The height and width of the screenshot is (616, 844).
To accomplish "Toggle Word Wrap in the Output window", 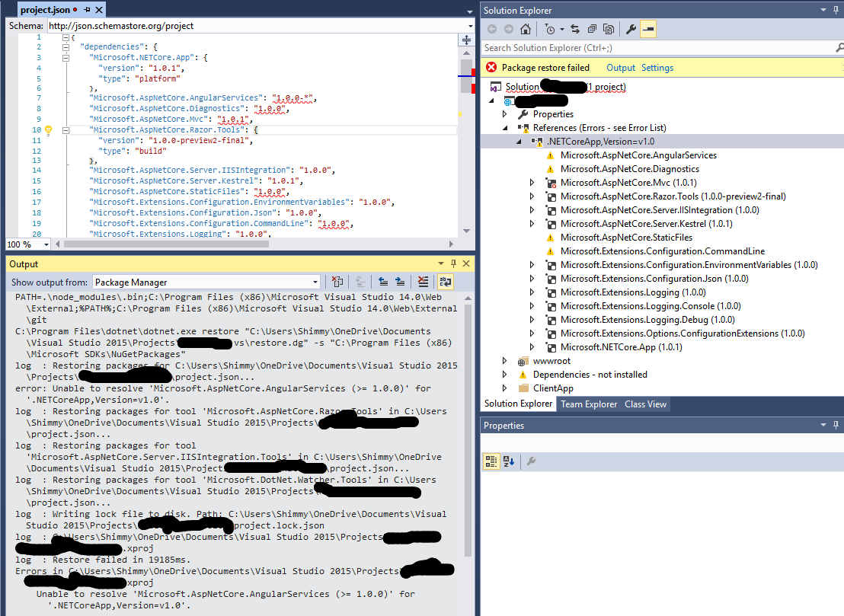I will (446, 282).
